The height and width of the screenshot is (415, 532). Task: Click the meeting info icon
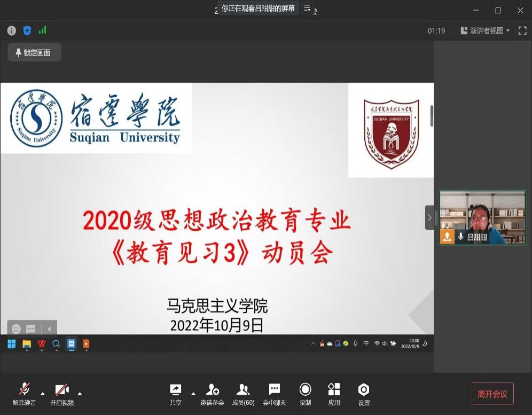pyautogui.click(x=12, y=30)
